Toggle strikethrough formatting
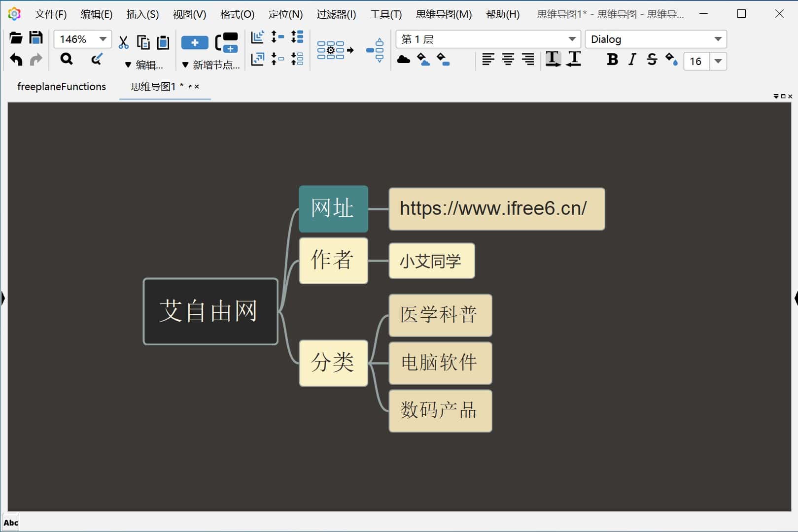The height and width of the screenshot is (532, 798). (652, 60)
